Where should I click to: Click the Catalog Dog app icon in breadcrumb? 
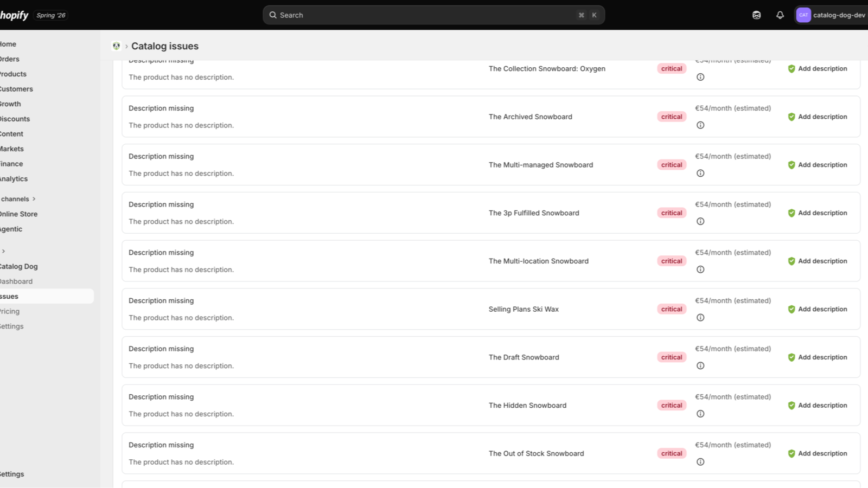(x=116, y=46)
